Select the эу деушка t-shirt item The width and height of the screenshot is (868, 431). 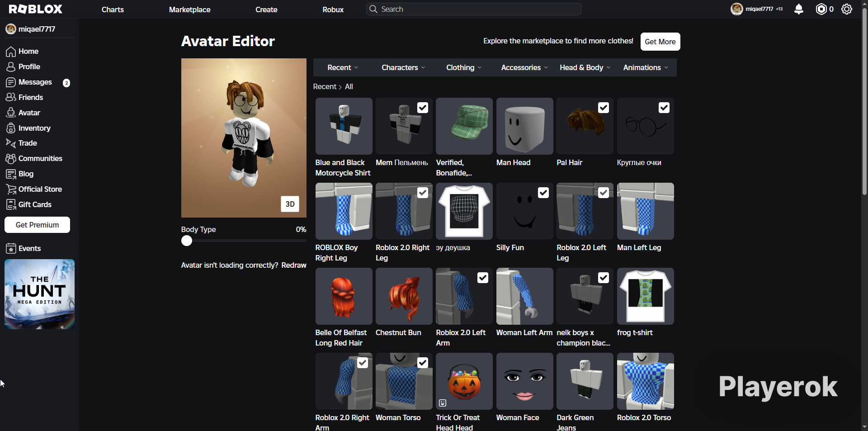coord(464,211)
